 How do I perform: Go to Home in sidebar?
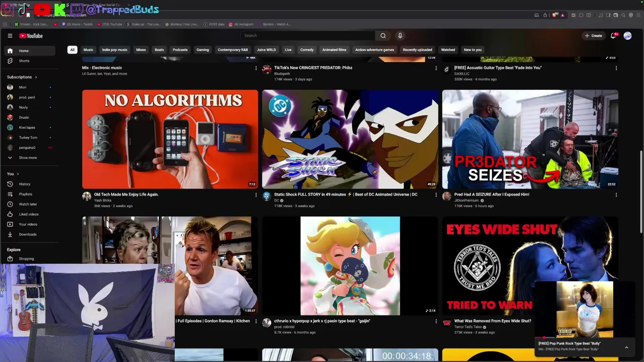coord(30,51)
